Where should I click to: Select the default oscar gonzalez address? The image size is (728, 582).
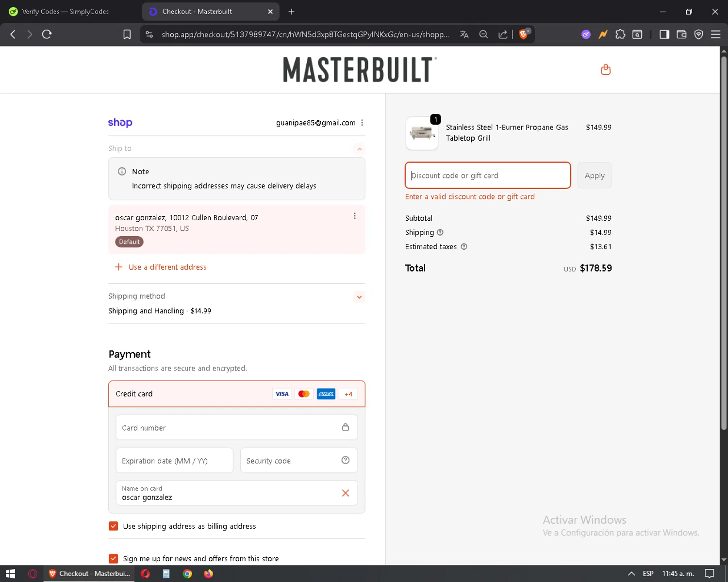(237, 229)
